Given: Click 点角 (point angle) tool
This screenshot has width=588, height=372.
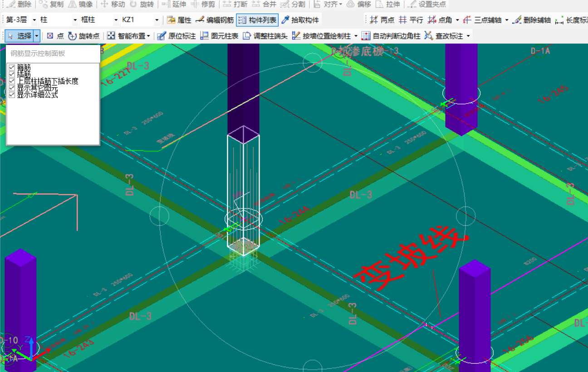Looking at the screenshot, I should [x=440, y=20].
